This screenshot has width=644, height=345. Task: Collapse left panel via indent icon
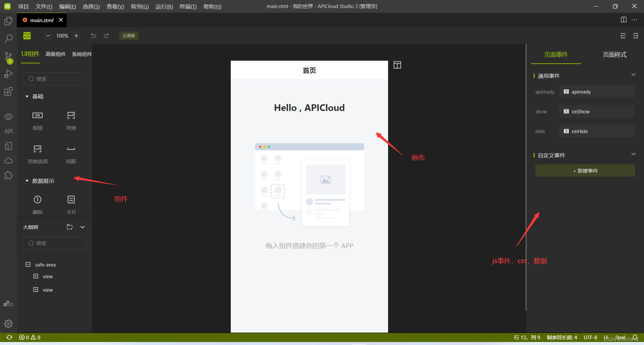click(x=623, y=36)
